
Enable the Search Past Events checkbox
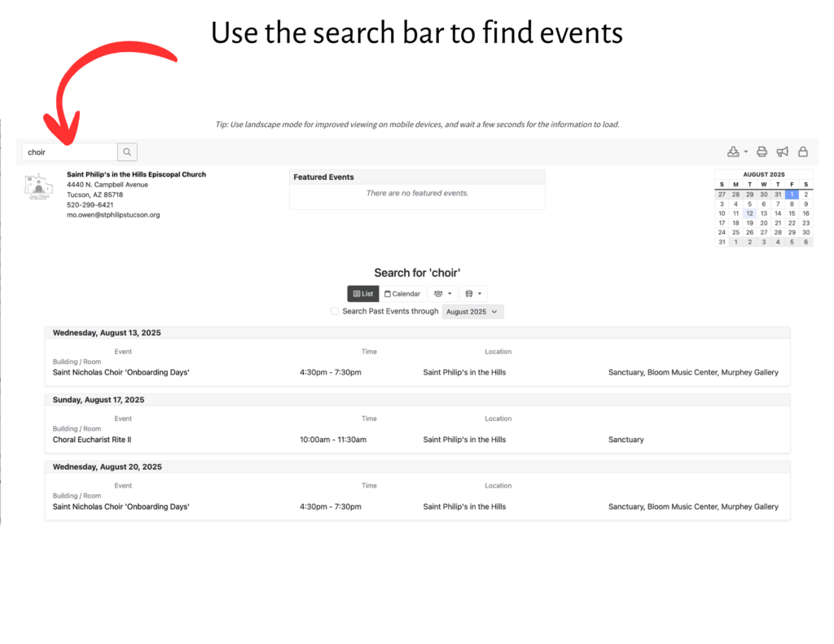coord(335,312)
